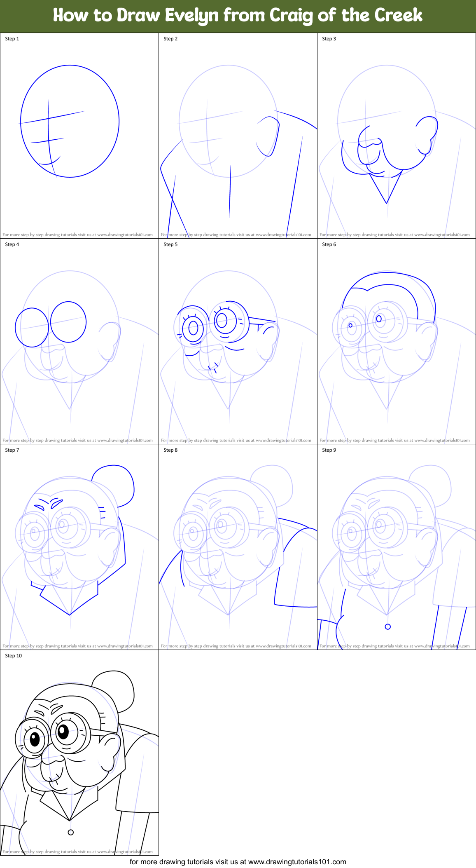476x868 pixels.
Task: Click the 'Step 7' label
Action: [x=12, y=450]
